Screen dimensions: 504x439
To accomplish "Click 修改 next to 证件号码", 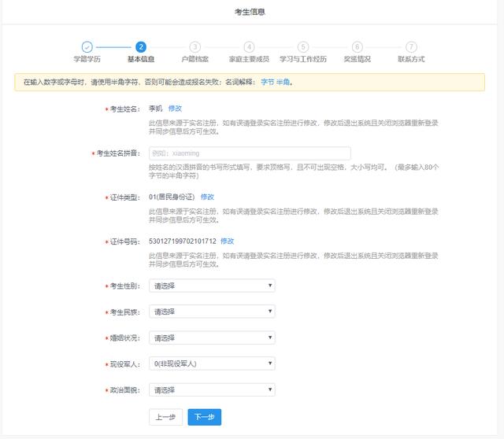I will tap(228, 242).
